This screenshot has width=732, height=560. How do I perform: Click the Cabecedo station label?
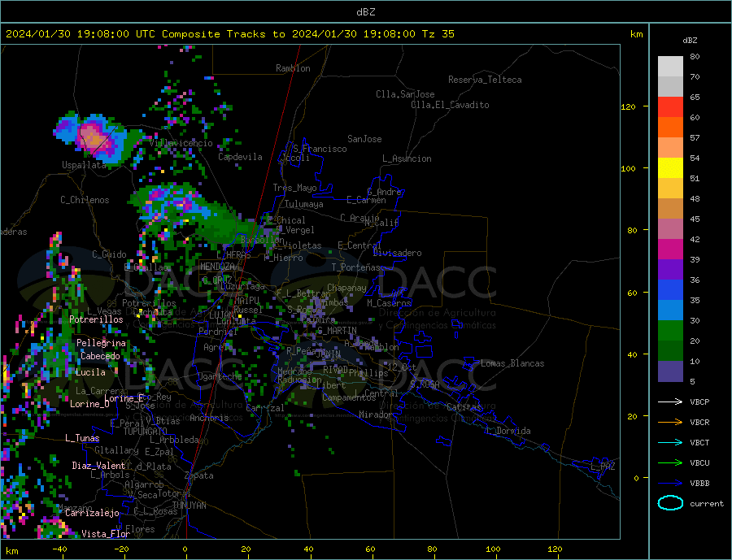coord(100,356)
